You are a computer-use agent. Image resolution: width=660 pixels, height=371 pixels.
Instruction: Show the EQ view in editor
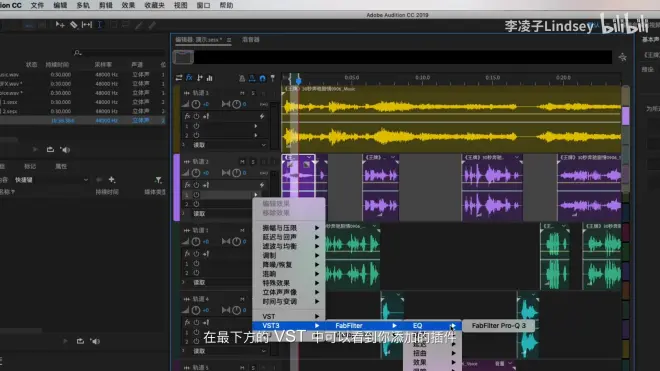[x=210, y=77]
